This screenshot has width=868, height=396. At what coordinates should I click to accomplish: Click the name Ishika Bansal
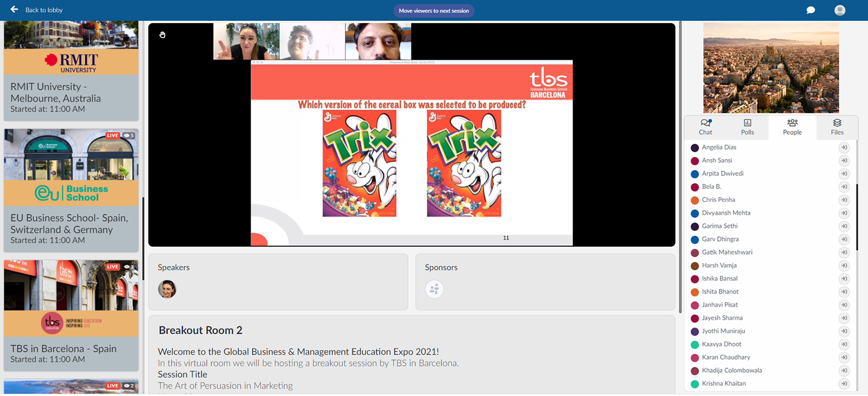(x=720, y=279)
